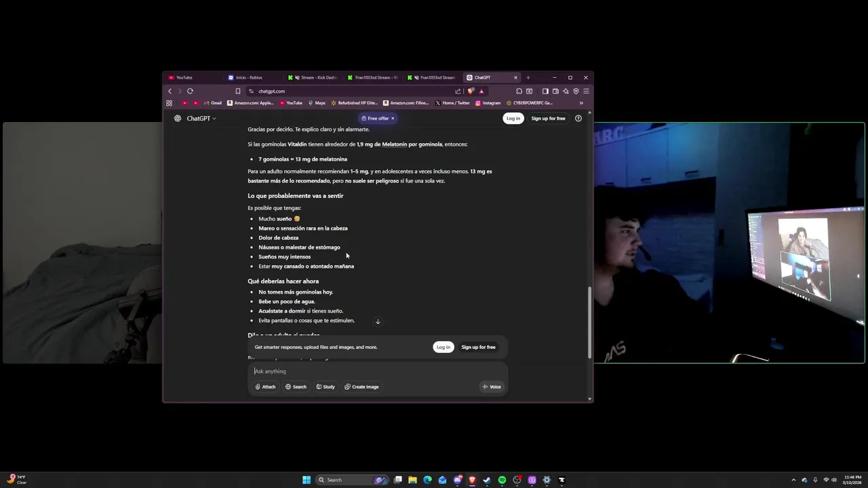Open Instagram bookmark
Screen dimensions: 868x488
tap(488, 103)
